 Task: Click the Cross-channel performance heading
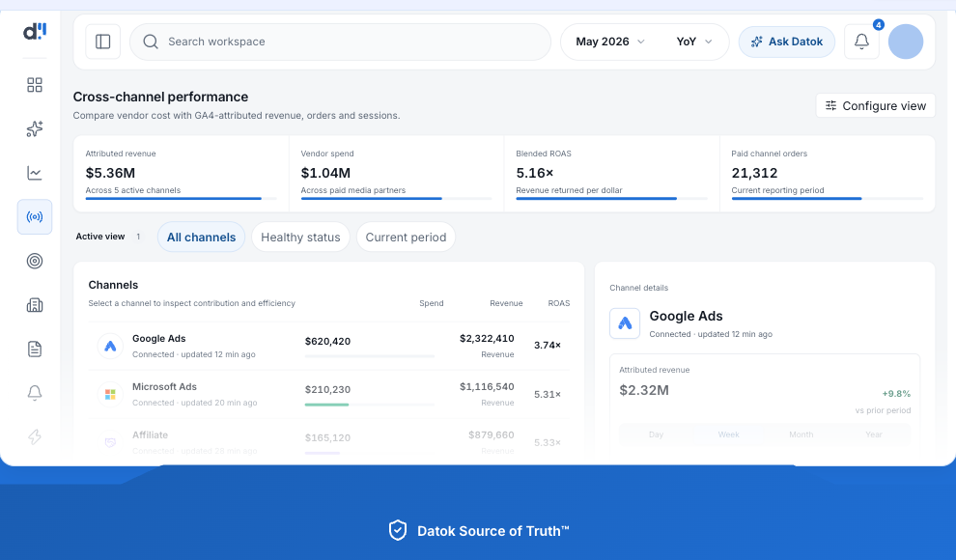(160, 97)
